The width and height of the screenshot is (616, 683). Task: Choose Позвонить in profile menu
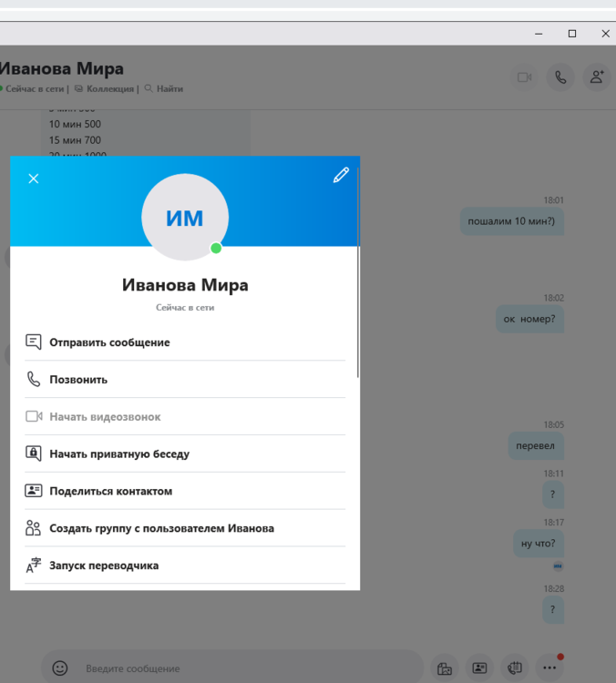click(x=78, y=380)
